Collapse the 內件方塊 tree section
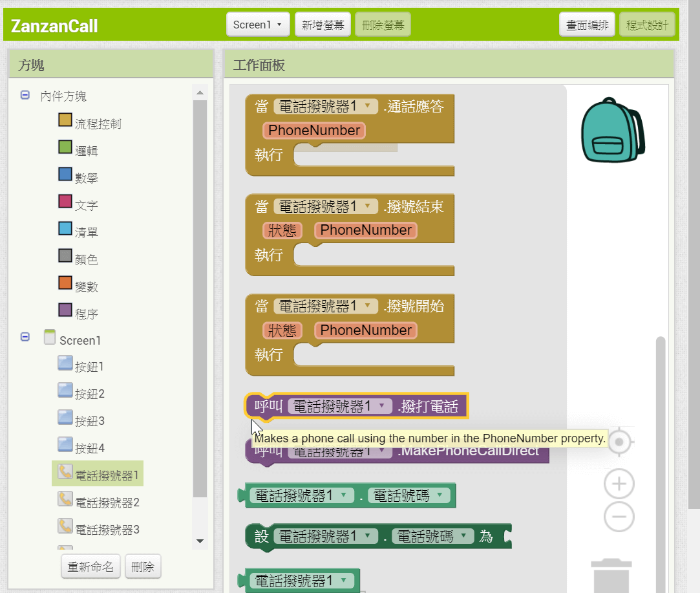The width and height of the screenshot is (700, 593). [25, 95]
